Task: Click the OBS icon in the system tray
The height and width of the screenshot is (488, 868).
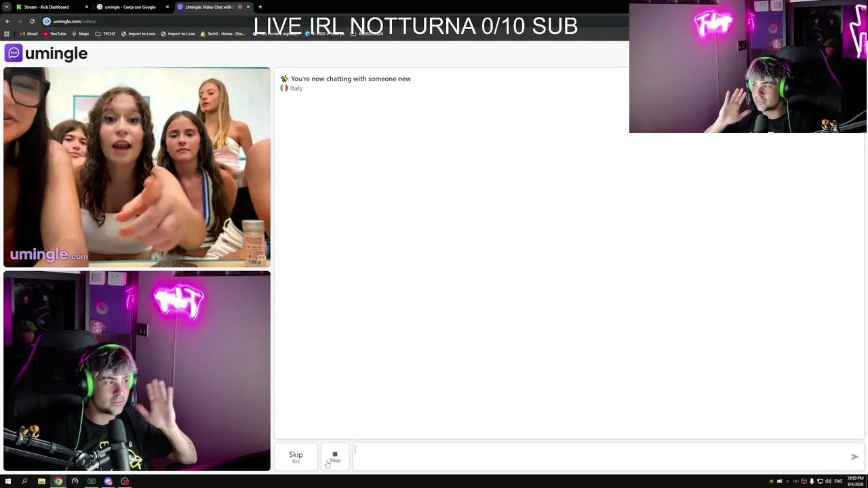Action: coord(804,481)
